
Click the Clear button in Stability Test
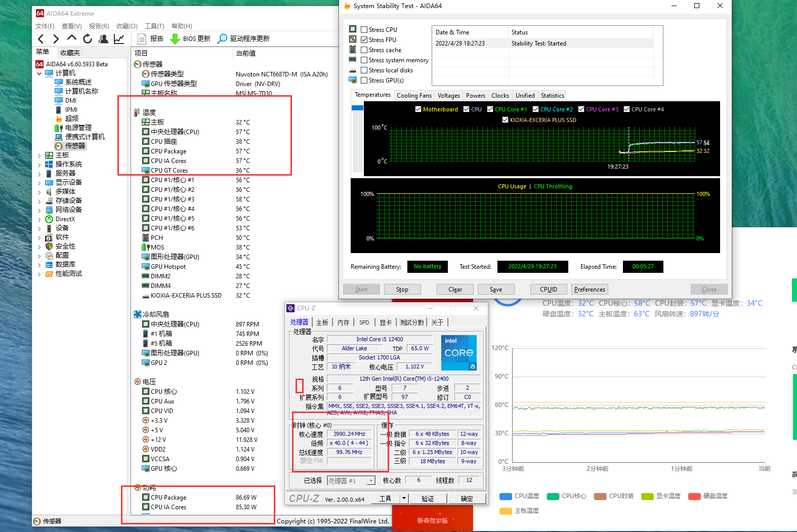tap(455, 290)
